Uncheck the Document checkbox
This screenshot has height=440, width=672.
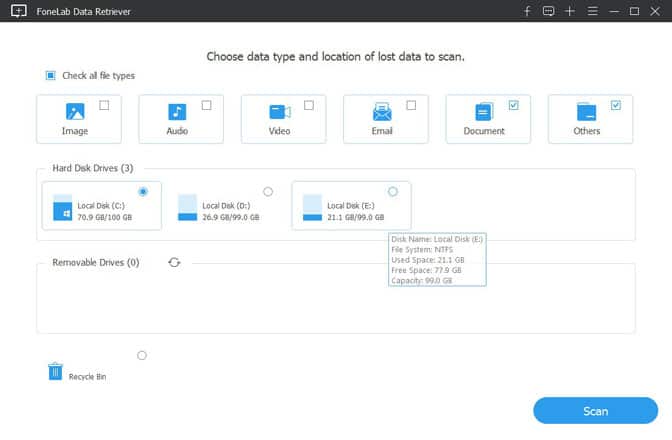point(513,104)
